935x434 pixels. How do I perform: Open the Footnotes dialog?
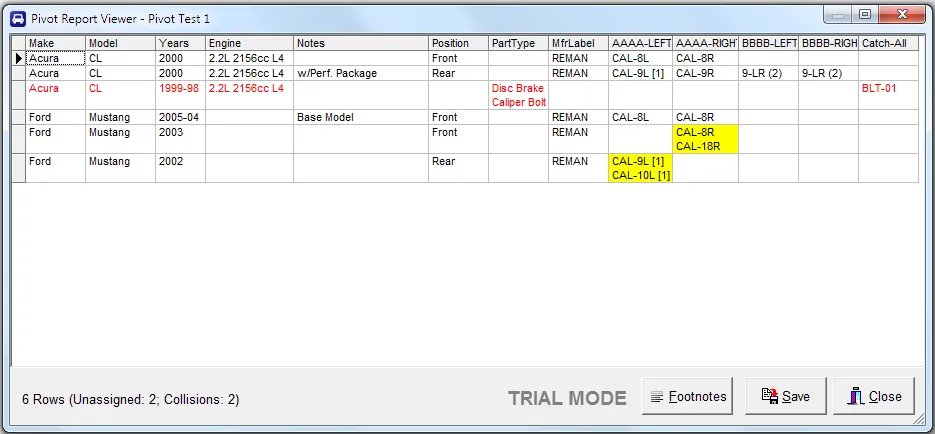click(x=688, y=396)
